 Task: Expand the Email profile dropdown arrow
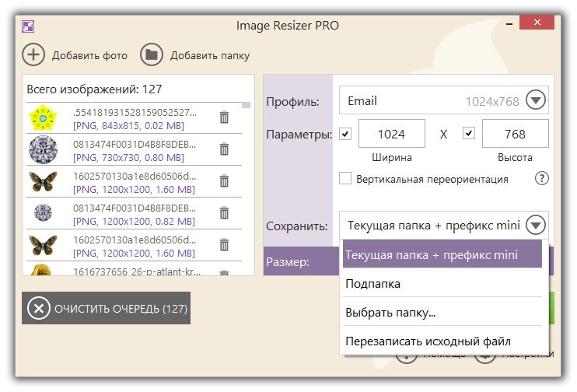point(536,100)
